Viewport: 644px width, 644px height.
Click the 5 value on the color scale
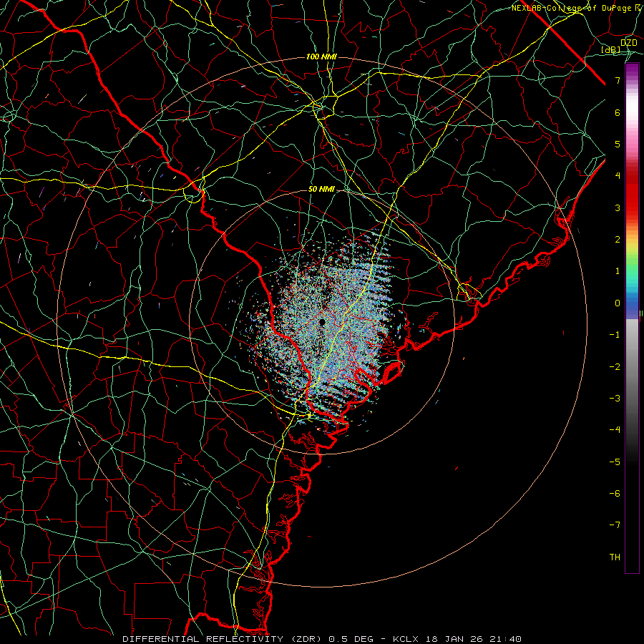click(x=618, y=144)
